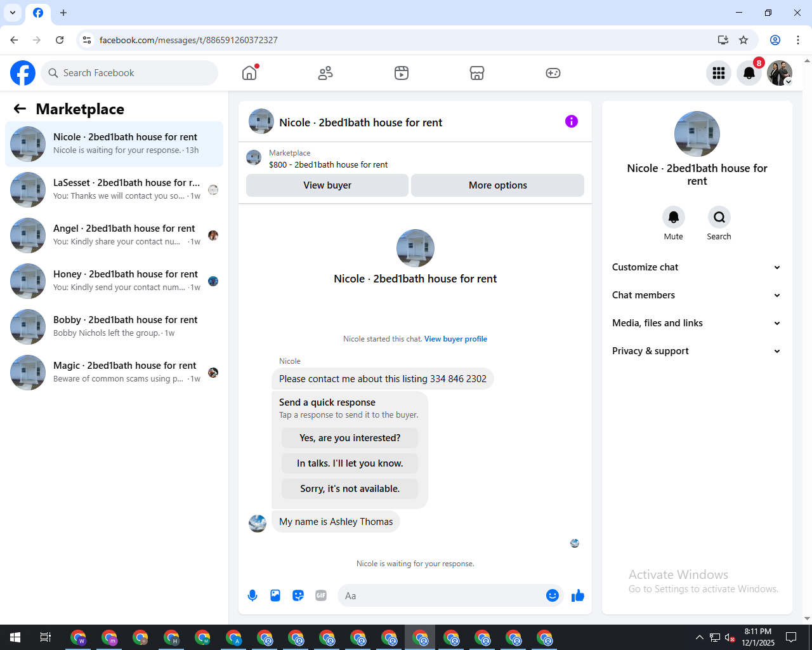Click the message with phone 334 846 2302
The image size is (812, 650).
click(x=383, y=379)
